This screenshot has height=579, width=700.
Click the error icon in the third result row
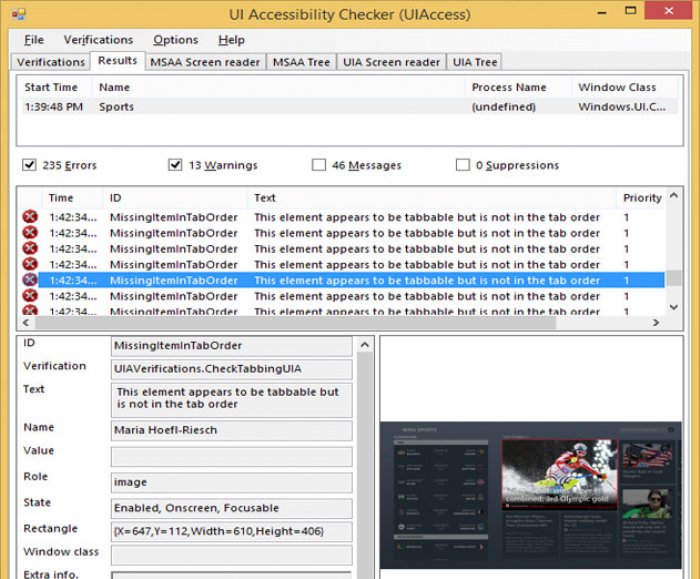pyautogui.click(x=30, y=249)
